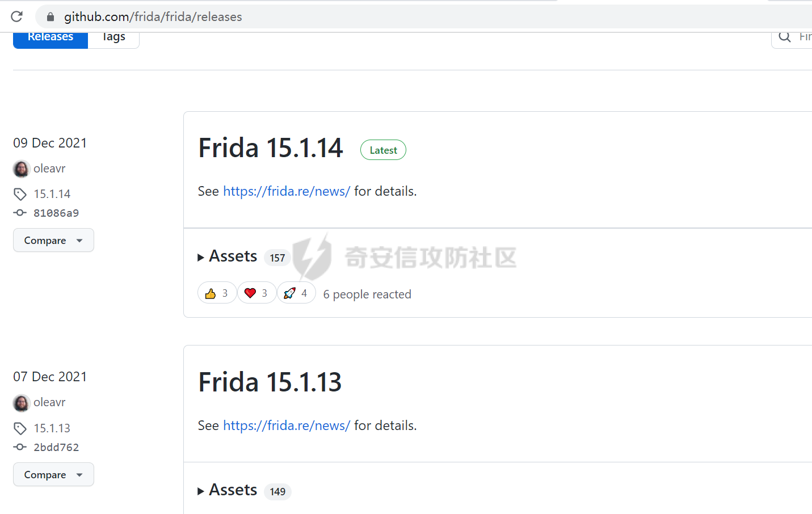812x514 pixels.
Task: Open commit 81086a9
Action: click(56, 213)
